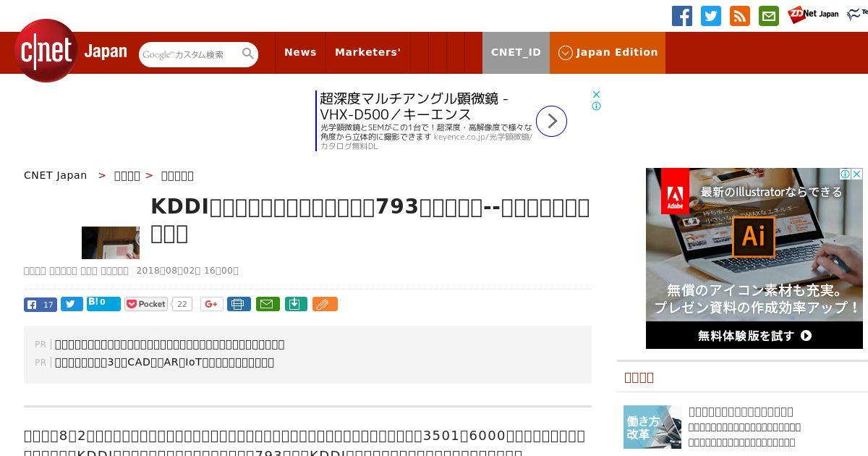This screenshot has width=868, height=456.
Task: Open AdChoices info icon on Adobe ad
Action: click(x=845, y=174)
